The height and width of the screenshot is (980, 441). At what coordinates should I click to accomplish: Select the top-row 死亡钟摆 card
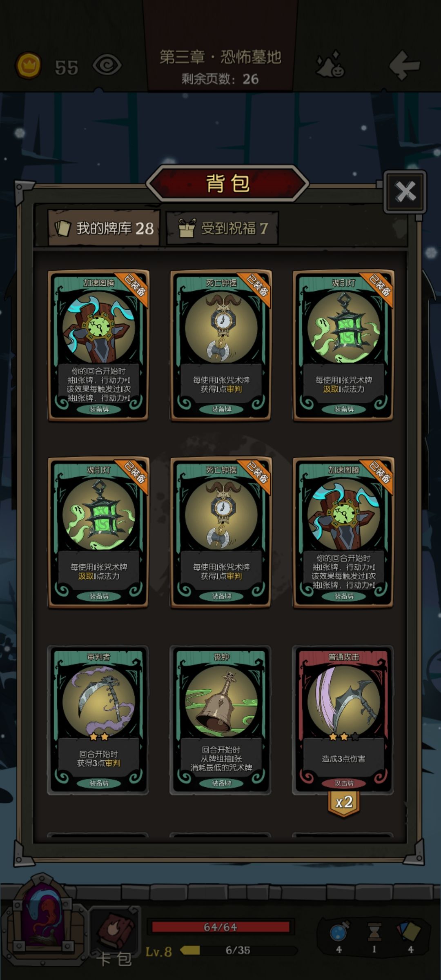pos(221,345)
